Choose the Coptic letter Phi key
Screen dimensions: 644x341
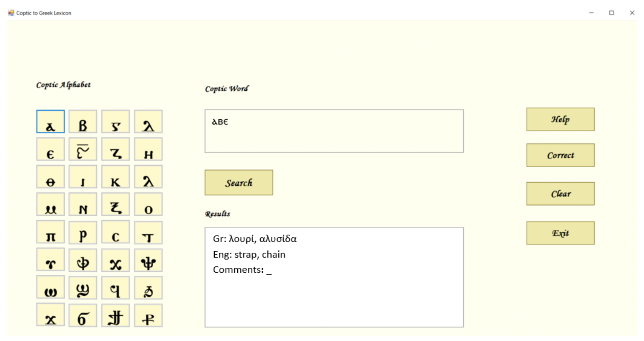(x=83, y=260)
